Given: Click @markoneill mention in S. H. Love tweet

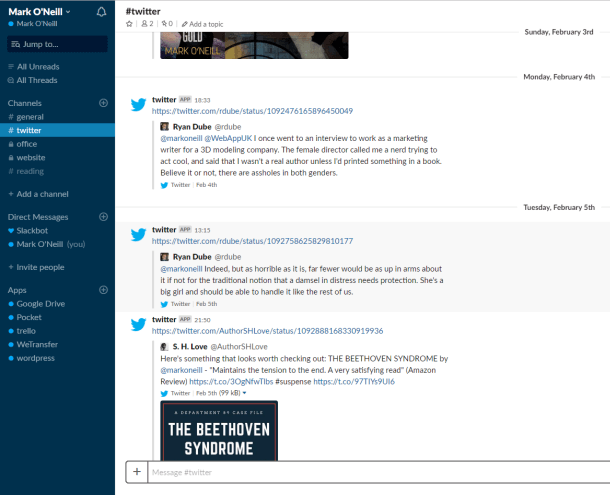Looking at the screenshot, I should point(181,370).
